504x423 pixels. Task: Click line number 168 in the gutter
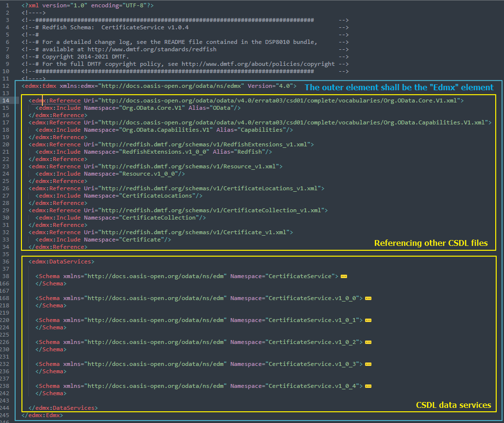(5, 298)
